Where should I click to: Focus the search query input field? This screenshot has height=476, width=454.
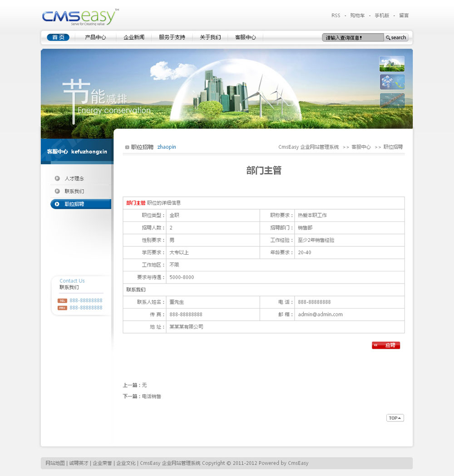click(353, 38)
